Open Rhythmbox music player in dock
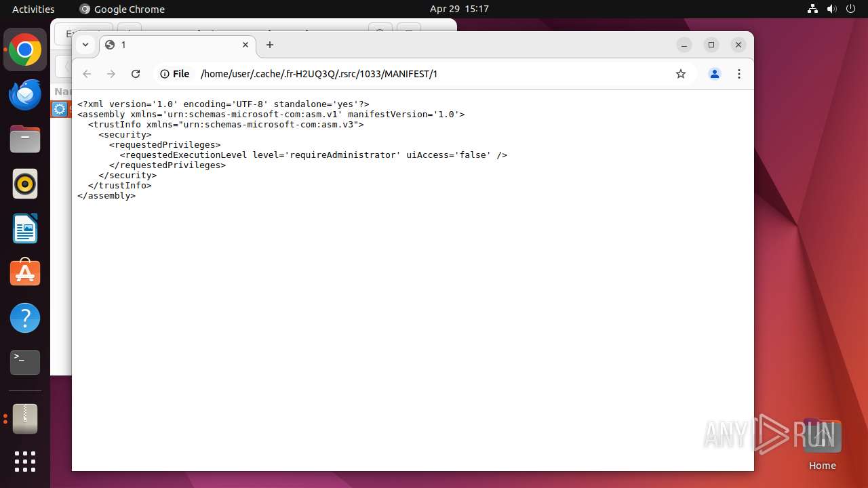868x488 pixels. click(x=25, y=184)
